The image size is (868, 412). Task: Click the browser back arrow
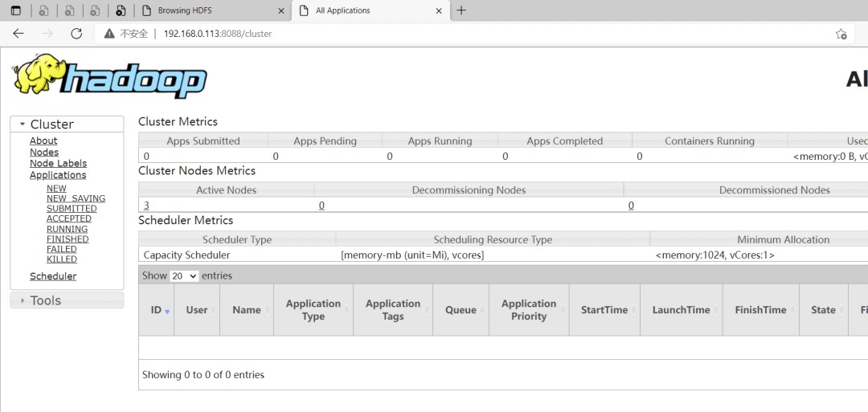(x=18, y=34)
